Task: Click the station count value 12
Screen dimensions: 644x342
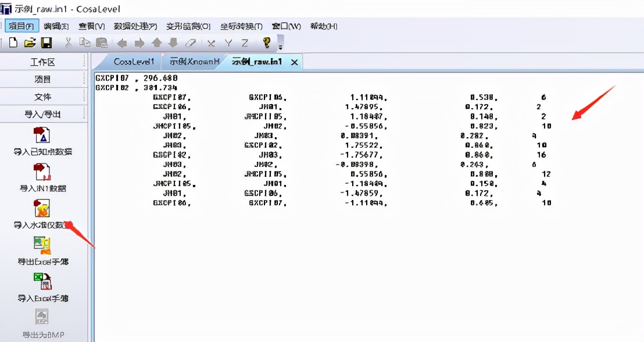Action: [x=546, y=174]
